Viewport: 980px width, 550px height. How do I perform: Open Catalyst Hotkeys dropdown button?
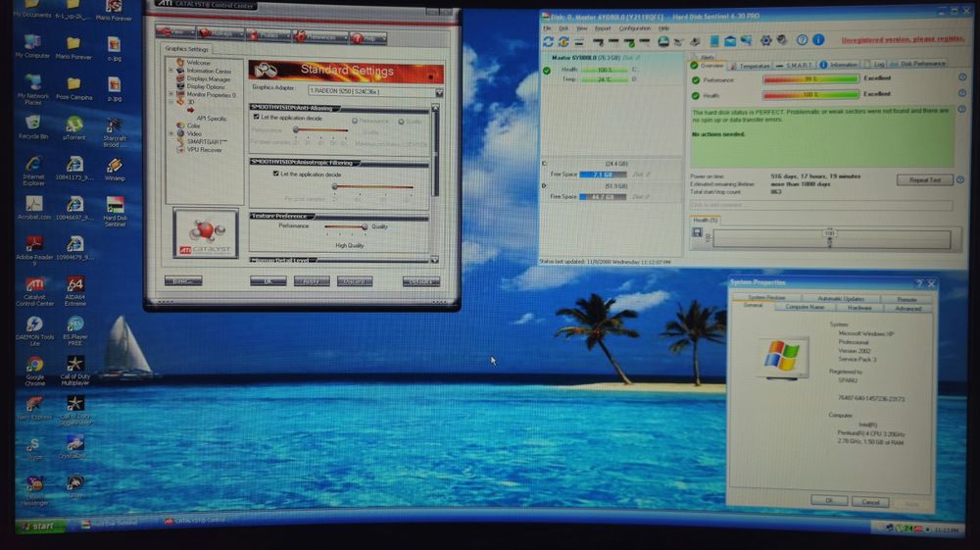(220, 33)
